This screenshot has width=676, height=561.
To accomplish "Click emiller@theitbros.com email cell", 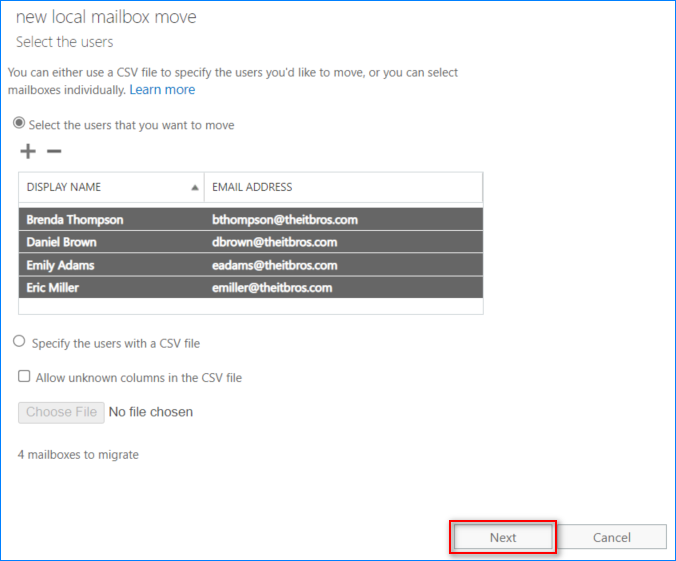I will pos(272,288).
